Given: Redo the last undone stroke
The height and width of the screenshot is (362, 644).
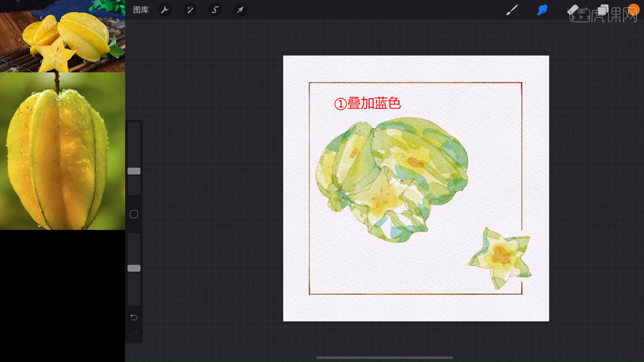Looking at the screenshot, I should [x=134, y=335].
